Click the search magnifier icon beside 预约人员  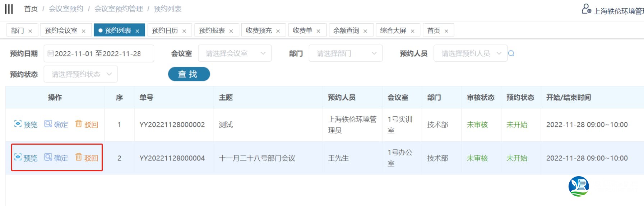tap(511, 53)
